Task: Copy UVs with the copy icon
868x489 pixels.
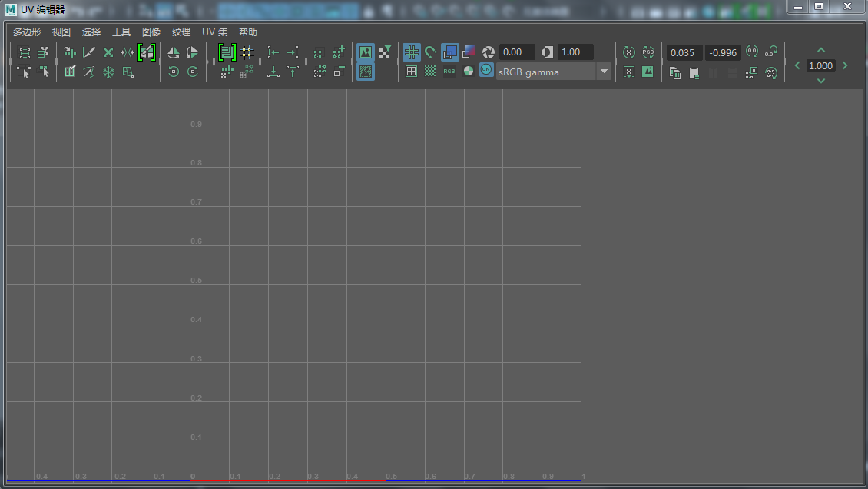Action: 674,72
